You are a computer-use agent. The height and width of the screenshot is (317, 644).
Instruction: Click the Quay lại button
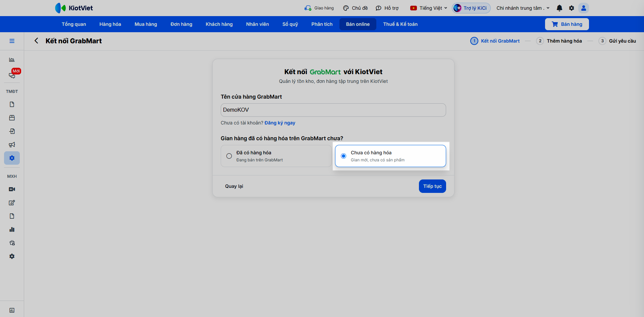point(234,186)
